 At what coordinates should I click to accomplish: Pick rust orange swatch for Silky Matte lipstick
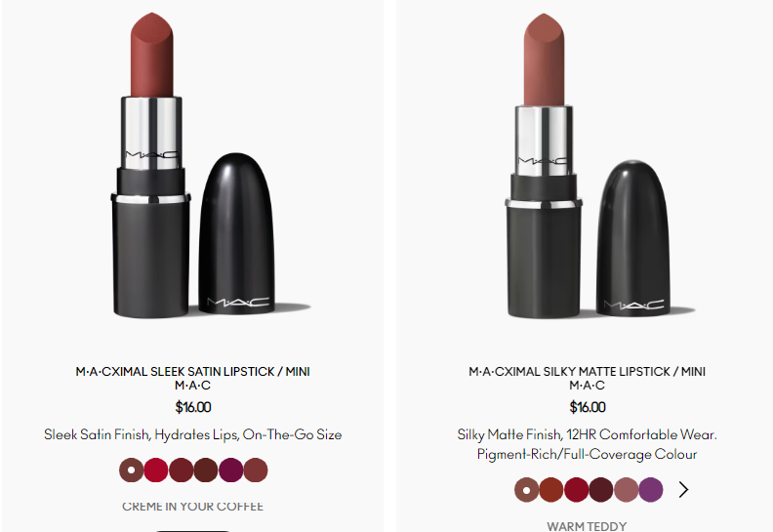551,490
